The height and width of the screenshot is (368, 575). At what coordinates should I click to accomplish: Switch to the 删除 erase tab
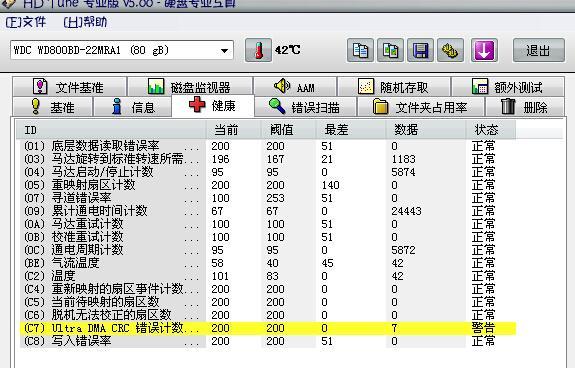pyautogui.click(x=525, y=107)
